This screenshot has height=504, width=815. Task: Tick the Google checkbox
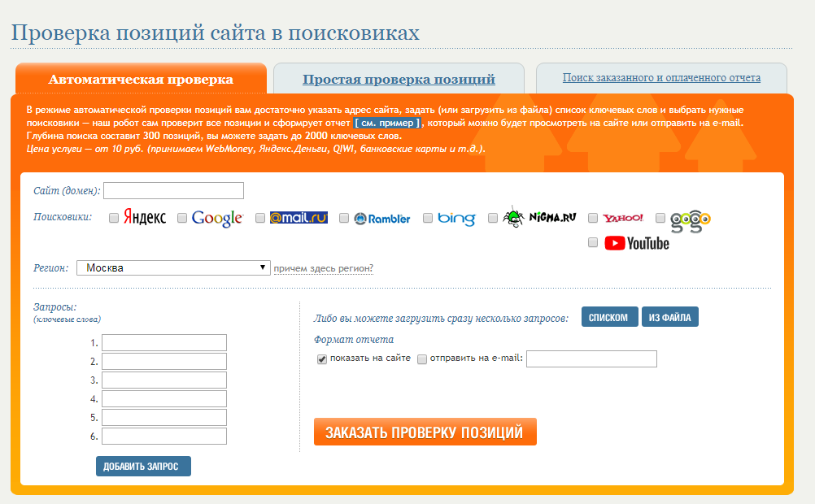coord(182,218)
